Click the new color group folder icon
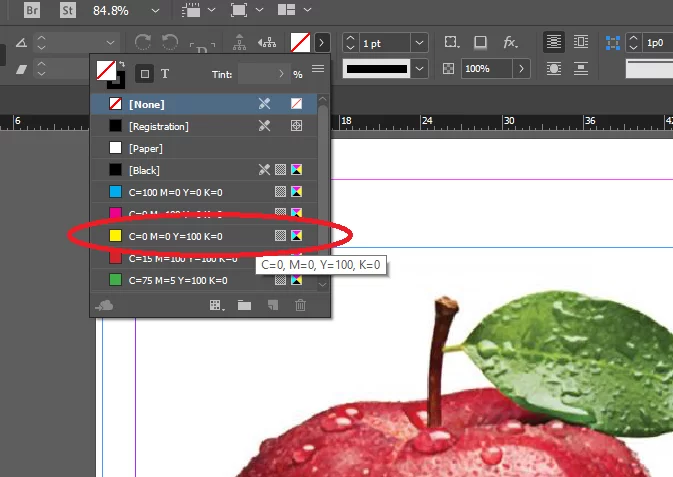 point(244,305)
